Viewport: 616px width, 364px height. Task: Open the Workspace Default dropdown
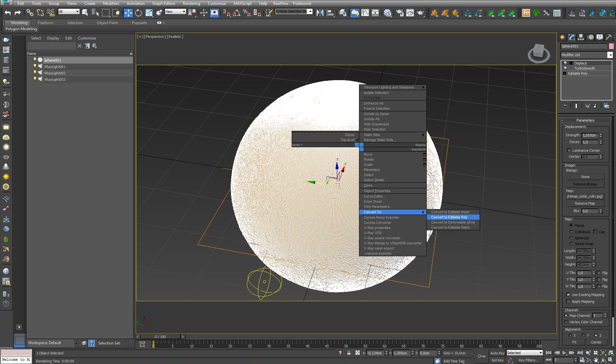pyautogui.click(x=53, y=343)
